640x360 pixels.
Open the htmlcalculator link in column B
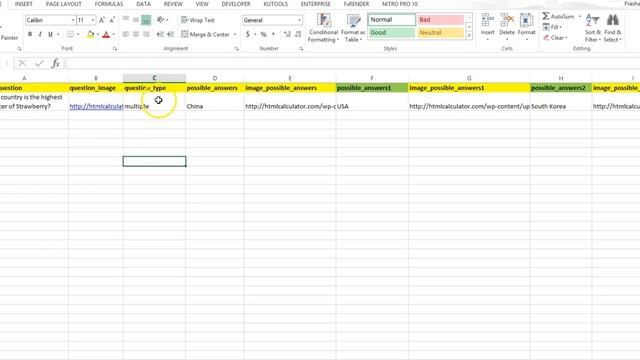(96, 106)
